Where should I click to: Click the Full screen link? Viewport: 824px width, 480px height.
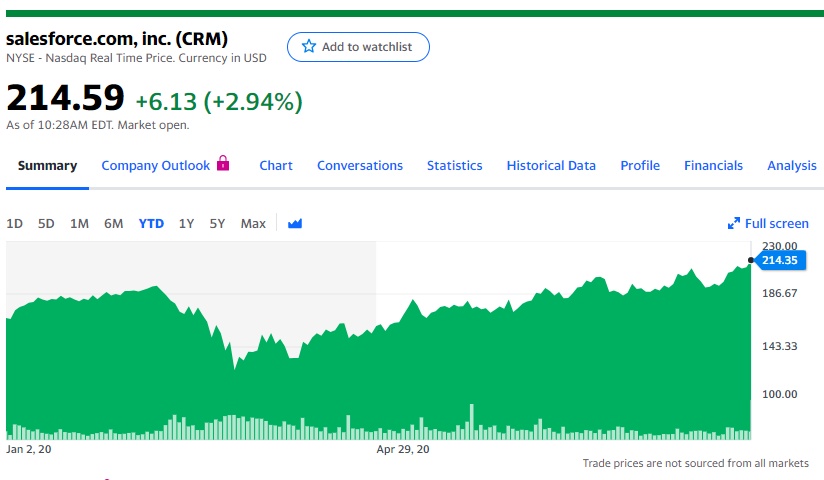coord(777,223)
